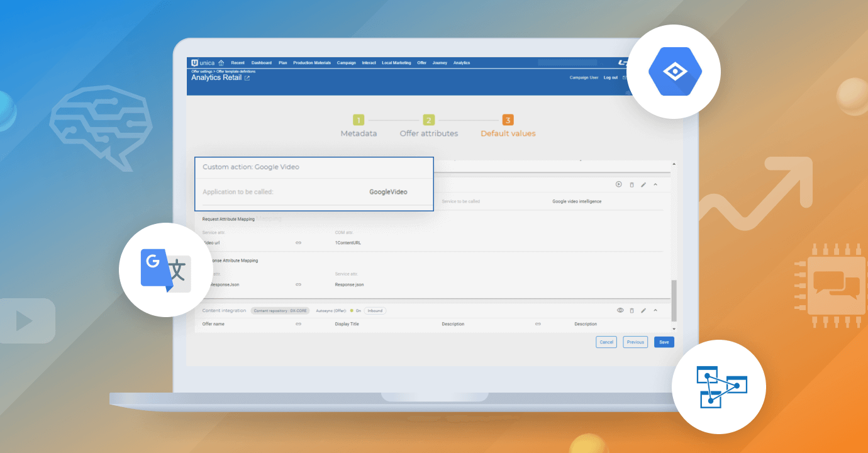Click the scrollbar down arrow

click(x=674, y=329)
